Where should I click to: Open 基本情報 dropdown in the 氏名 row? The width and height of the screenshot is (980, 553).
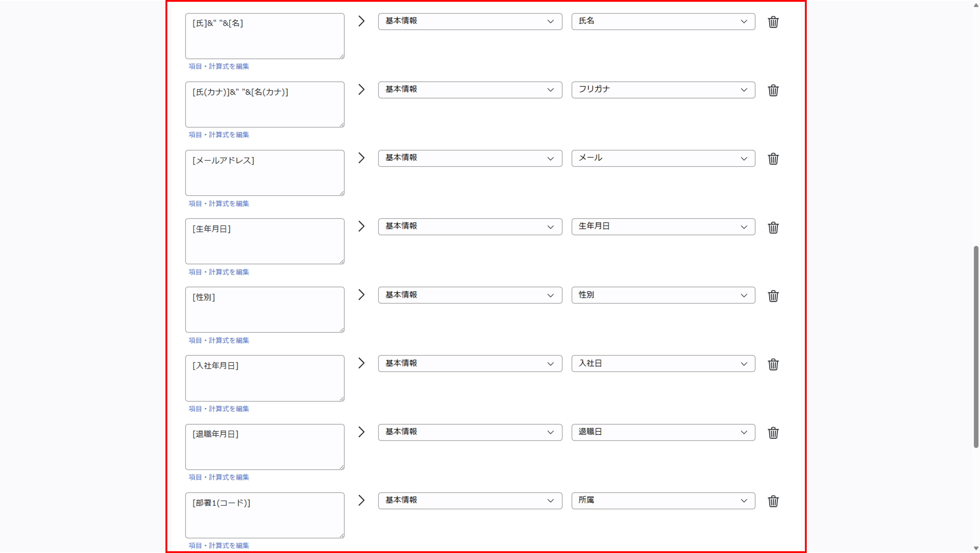(x=470, y=21)
